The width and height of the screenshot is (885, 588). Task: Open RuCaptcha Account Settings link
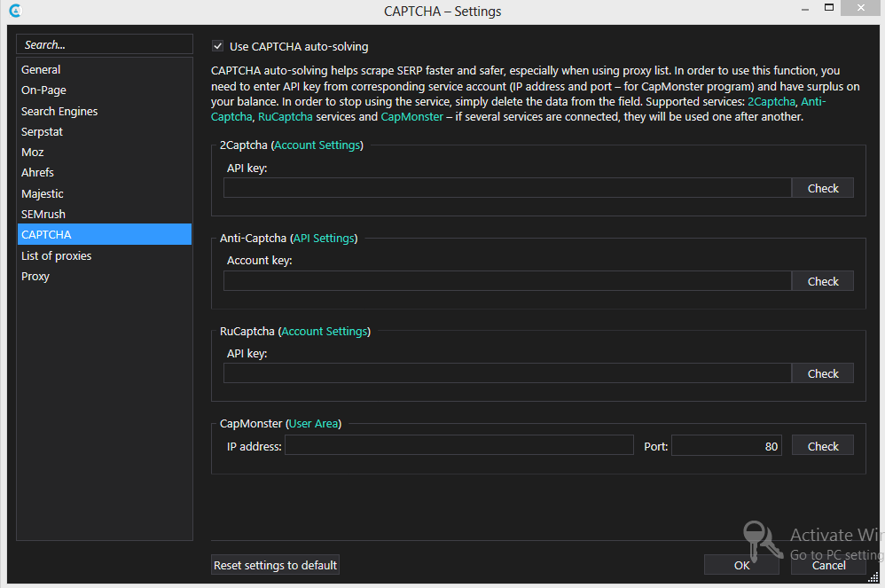[x=325, y=331]
